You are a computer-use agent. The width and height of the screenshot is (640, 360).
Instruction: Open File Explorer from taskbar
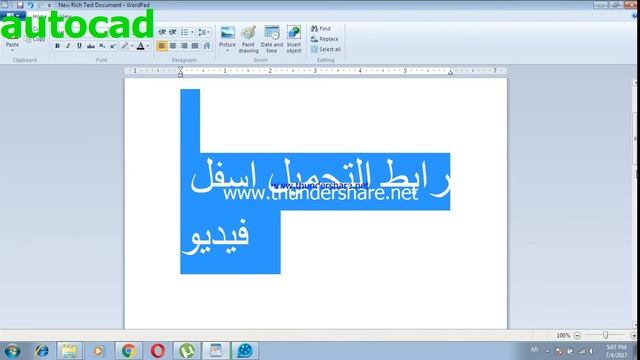click(x=69, y=351)
